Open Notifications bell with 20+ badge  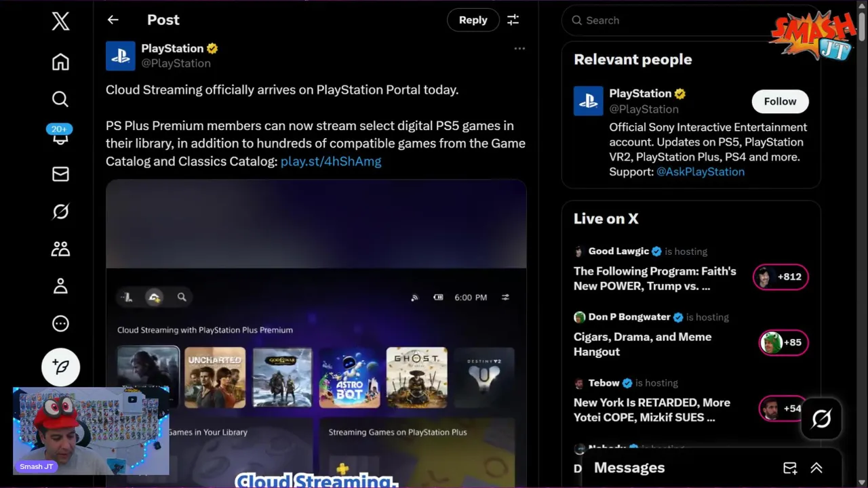(60, 135)
